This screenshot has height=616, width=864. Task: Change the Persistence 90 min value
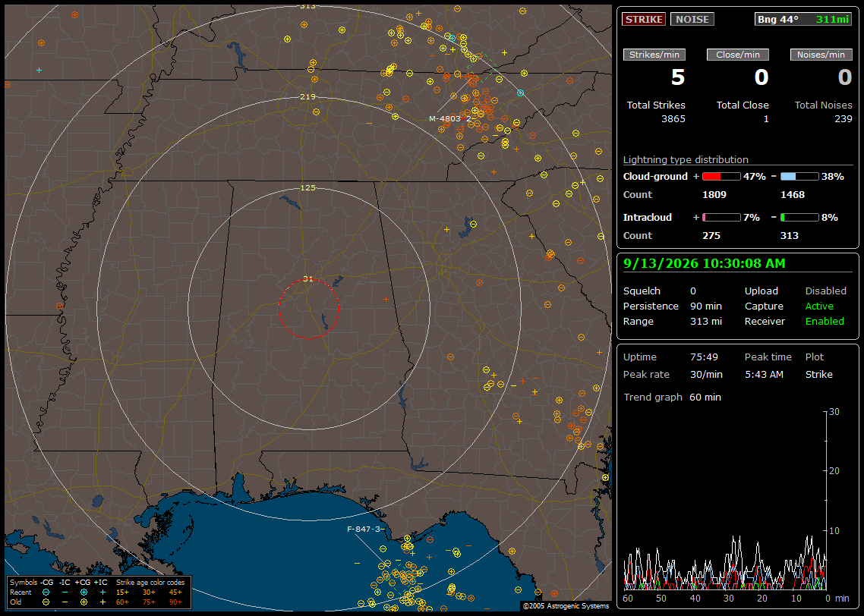pos(706,306)
